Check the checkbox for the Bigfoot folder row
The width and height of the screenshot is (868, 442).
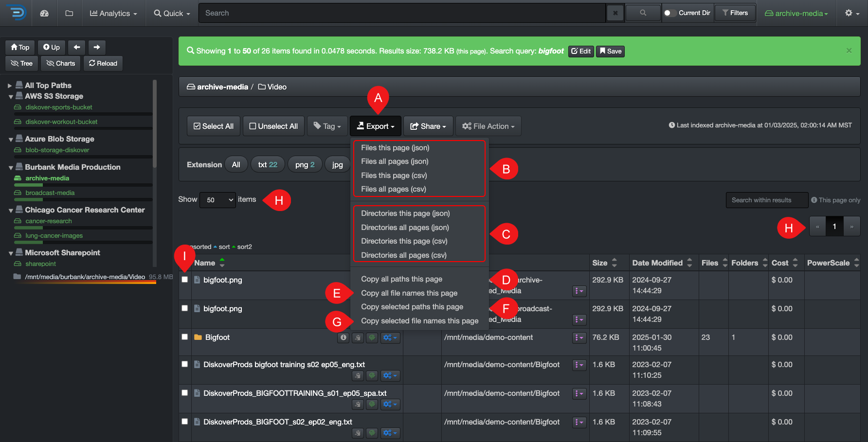[184, 337]
